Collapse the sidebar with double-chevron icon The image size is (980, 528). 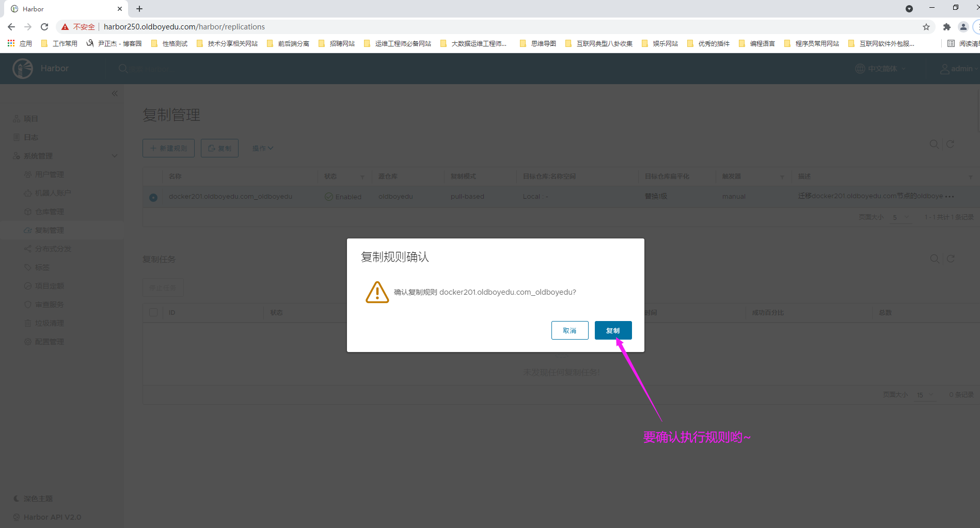tap(115, 93)
